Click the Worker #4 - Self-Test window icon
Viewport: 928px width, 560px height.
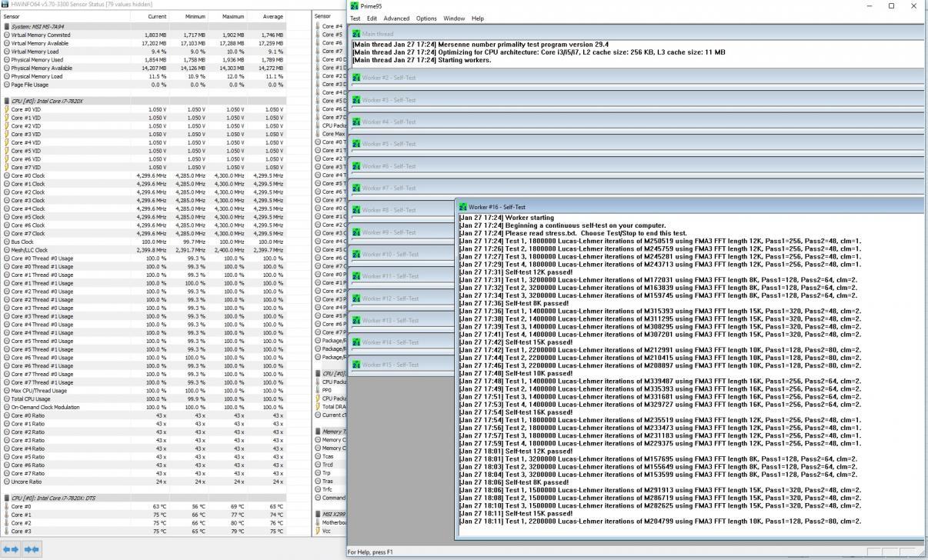tap(356, 122)
